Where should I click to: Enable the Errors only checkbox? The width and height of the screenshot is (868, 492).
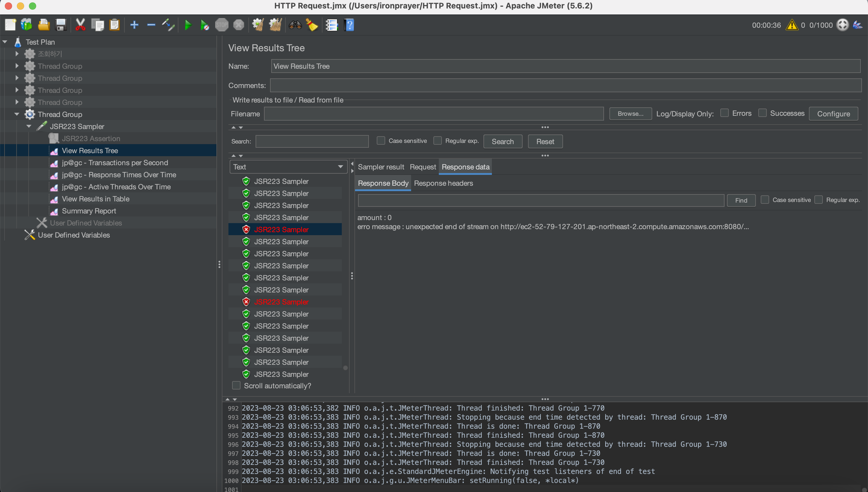[724, 113]
